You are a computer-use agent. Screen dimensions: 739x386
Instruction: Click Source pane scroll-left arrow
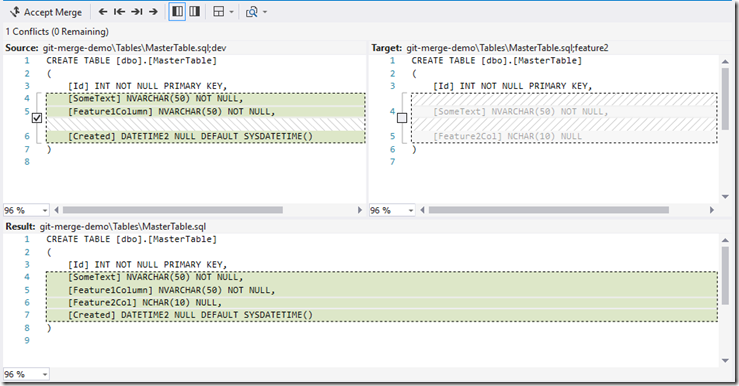[x=57, y=210]
